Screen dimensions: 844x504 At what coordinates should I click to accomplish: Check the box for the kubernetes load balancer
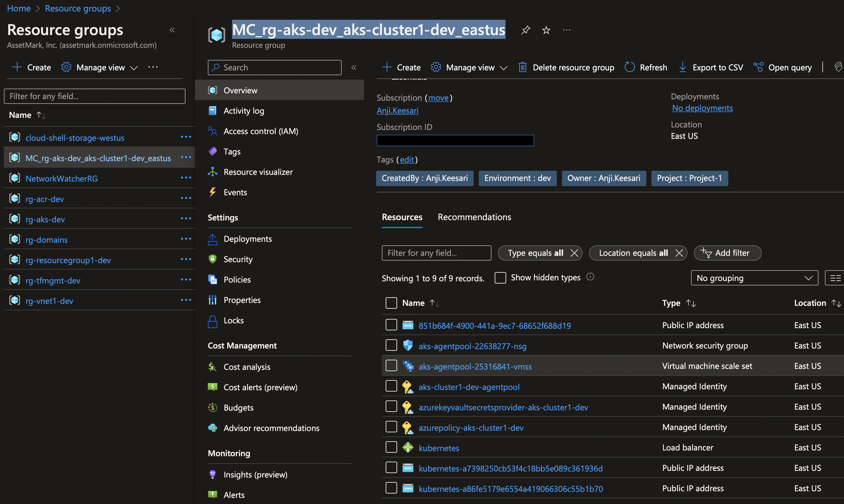[x=391, y=447]
